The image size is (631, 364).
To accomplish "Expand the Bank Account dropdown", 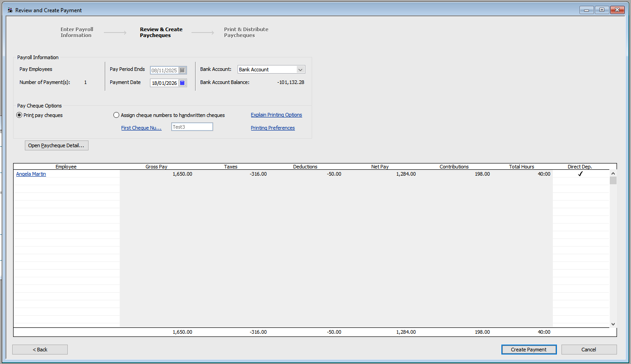I will coord(300,70).
